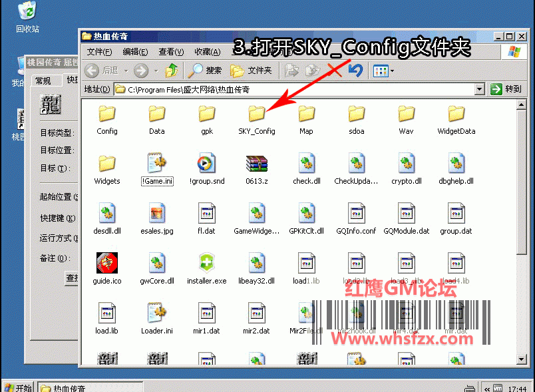535x392 pixels.
Task: Toggle the Folders (文件夹) pane button
Action: pyautogui.click(x=251, y=71)
